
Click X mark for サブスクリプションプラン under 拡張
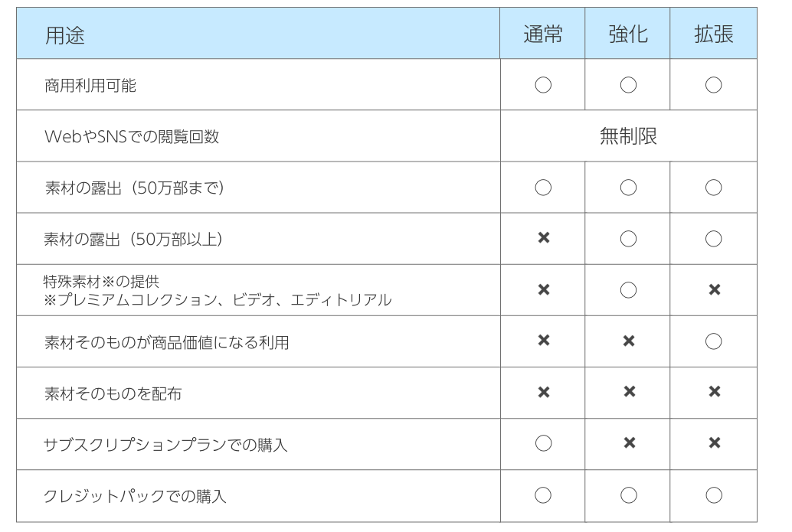713,444
